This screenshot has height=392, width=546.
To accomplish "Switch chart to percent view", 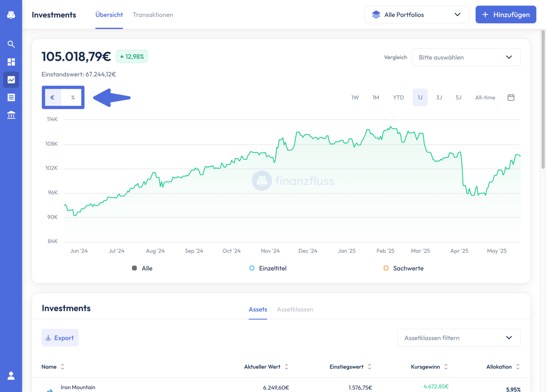I will 73,97.
